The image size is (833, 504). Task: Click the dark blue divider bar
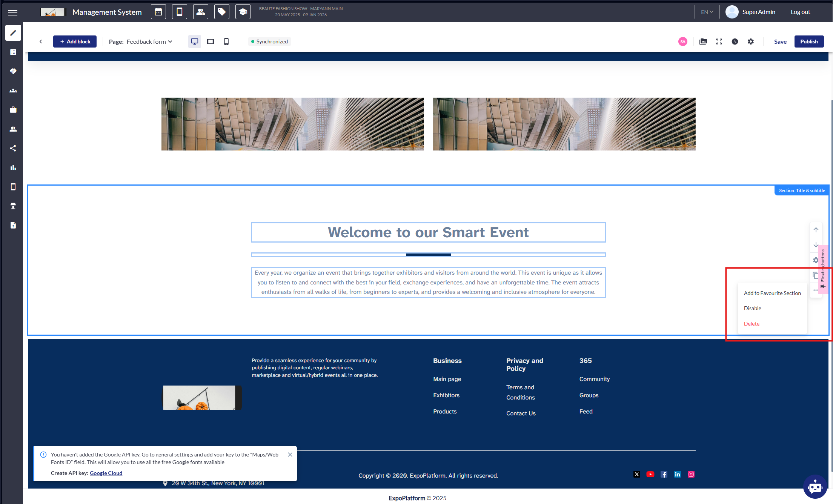click(x=428, y=255)
